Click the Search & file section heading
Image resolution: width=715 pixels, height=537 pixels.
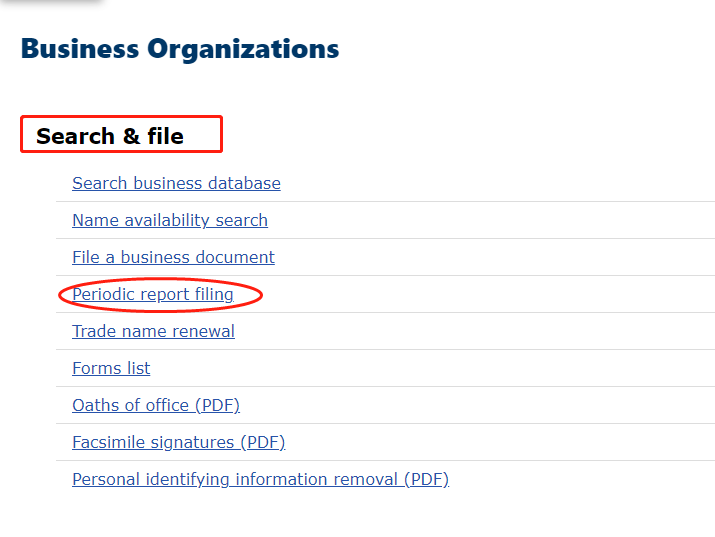click(x=110, y=136)
